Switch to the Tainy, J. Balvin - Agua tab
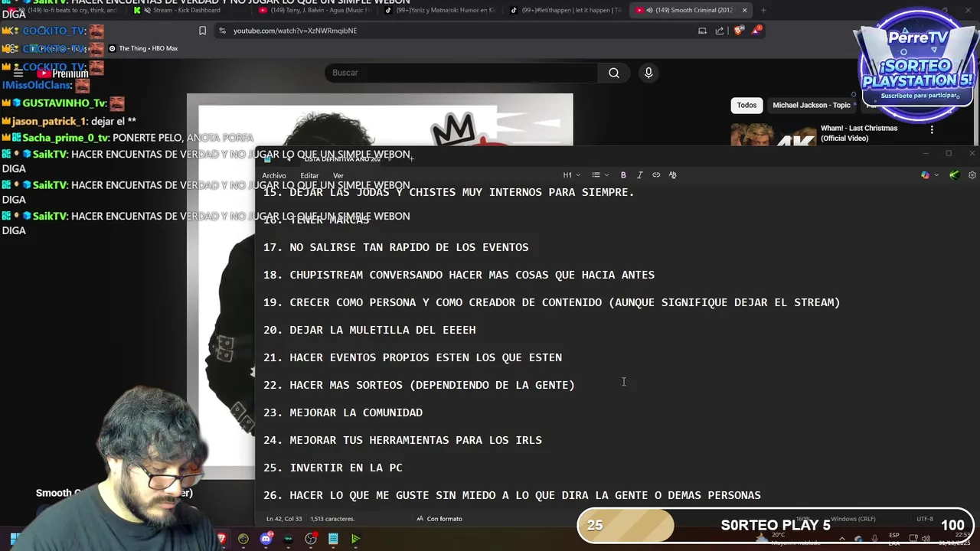 (x=315, y=10)
